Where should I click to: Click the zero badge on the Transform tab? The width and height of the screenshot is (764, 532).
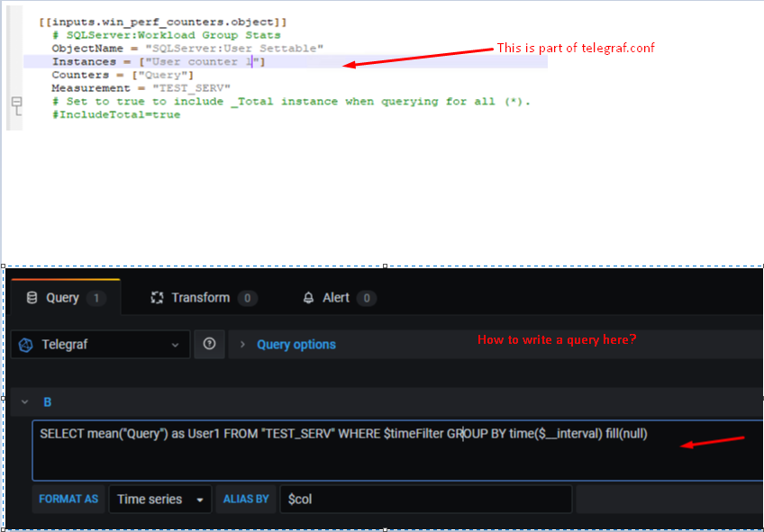pyautogui.click(x=248, y=297)
